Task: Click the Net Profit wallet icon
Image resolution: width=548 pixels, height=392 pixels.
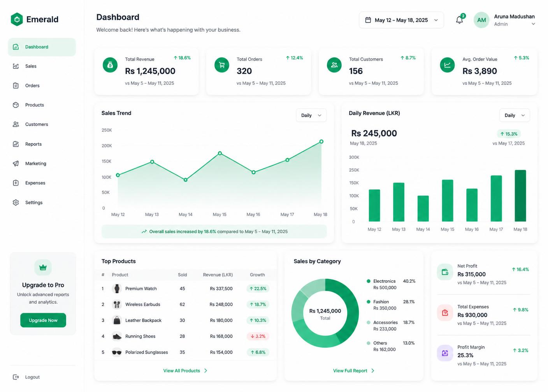Action: (445, 272)
